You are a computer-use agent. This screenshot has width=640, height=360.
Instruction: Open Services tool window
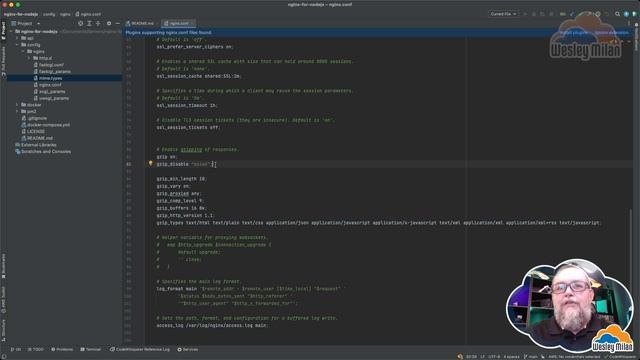(188, 349)
